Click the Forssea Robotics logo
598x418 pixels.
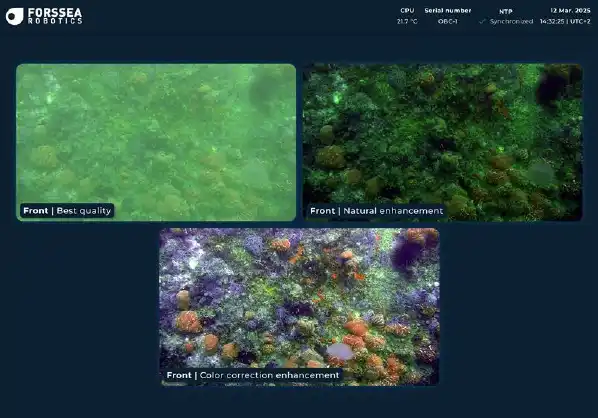(44, 16)
